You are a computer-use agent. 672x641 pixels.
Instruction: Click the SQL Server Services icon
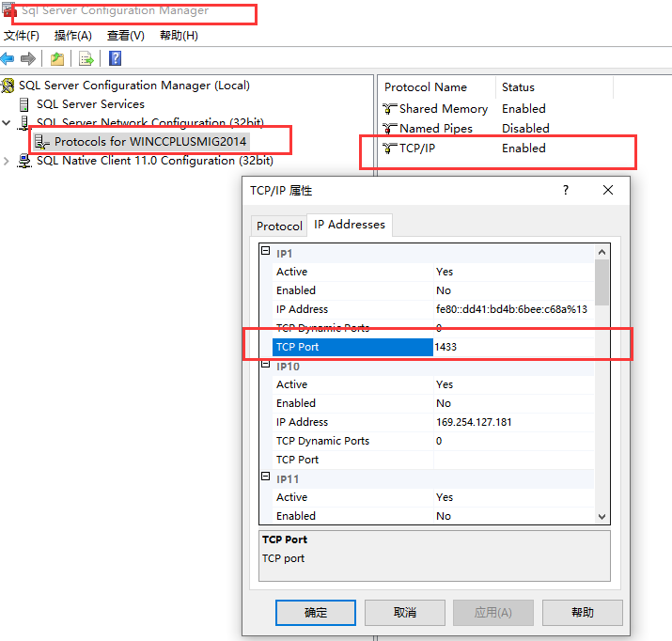coord(24,104)
